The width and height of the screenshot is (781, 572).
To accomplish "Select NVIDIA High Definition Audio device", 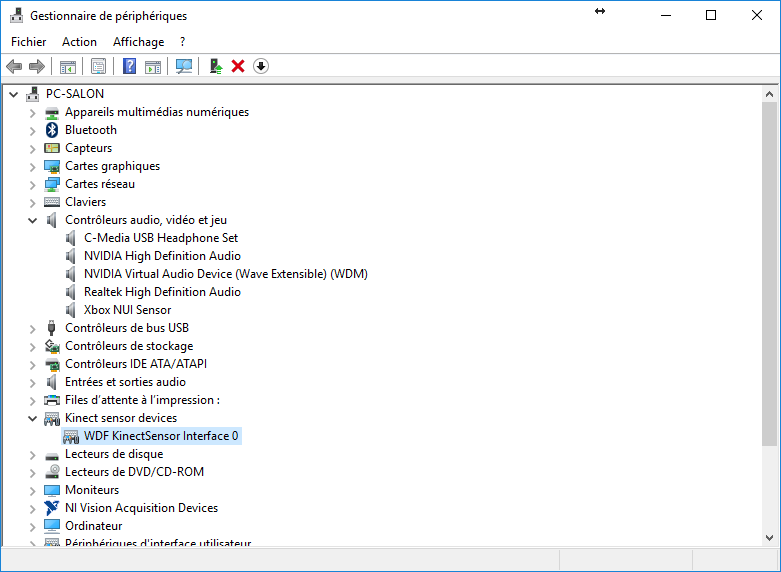I will coord(162,256).
